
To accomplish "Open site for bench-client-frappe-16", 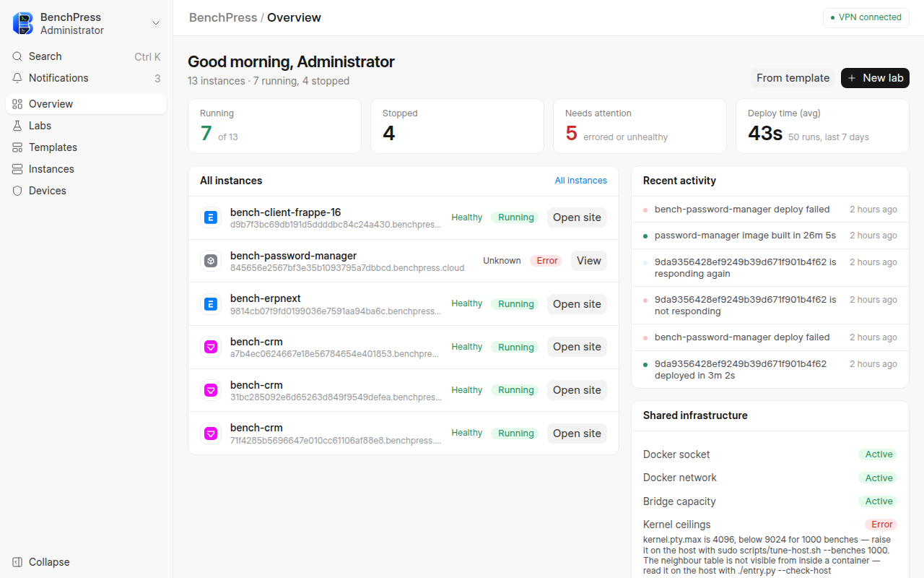I will click(577, 217).
